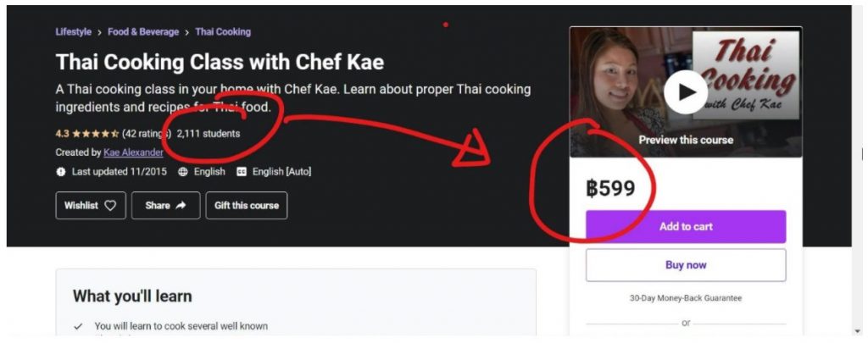Click the Thai Cooking preview thumbnail
The image size is (868, 343).
[686, 91]
